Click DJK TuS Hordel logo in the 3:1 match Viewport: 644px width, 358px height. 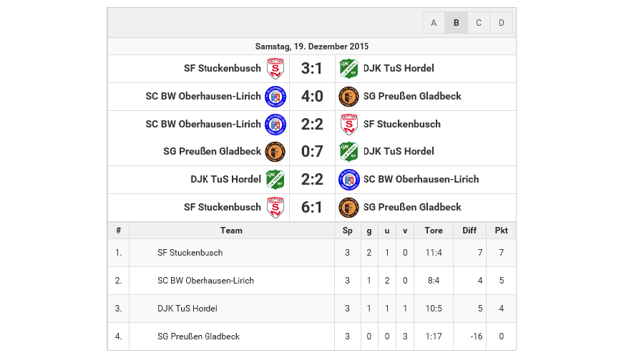pos(348,69)
